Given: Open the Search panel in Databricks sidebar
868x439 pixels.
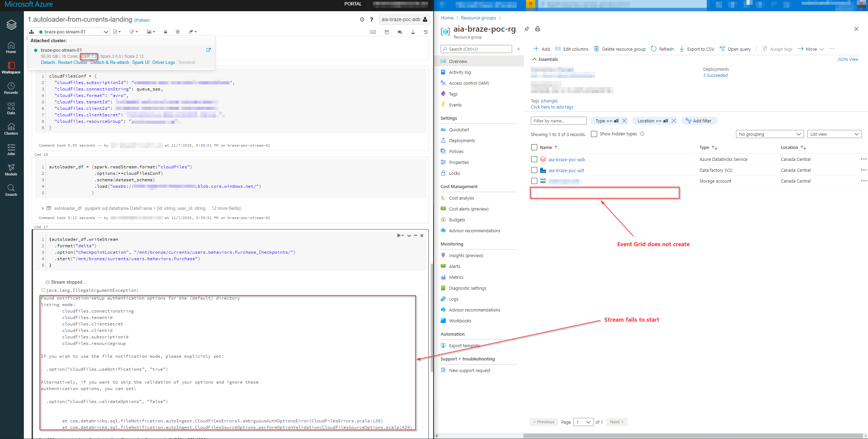Looking at the screenshot, I should click(x=11, y=190).
